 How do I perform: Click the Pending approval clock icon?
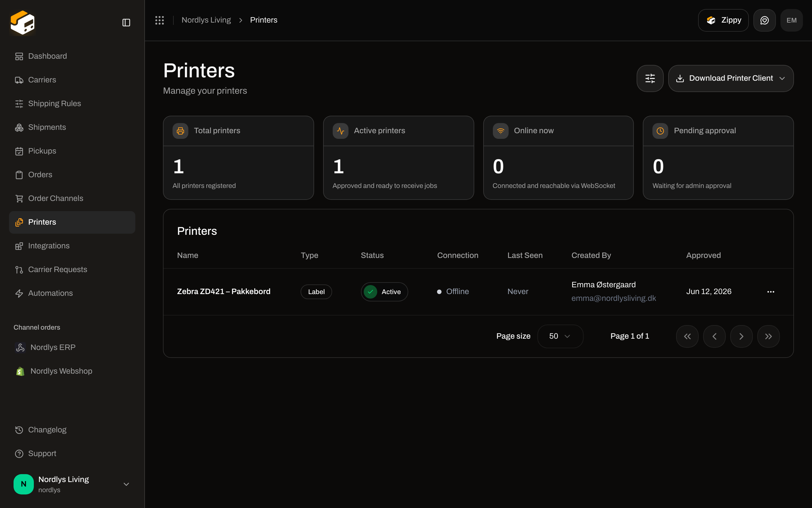click(x=660, y=131)
